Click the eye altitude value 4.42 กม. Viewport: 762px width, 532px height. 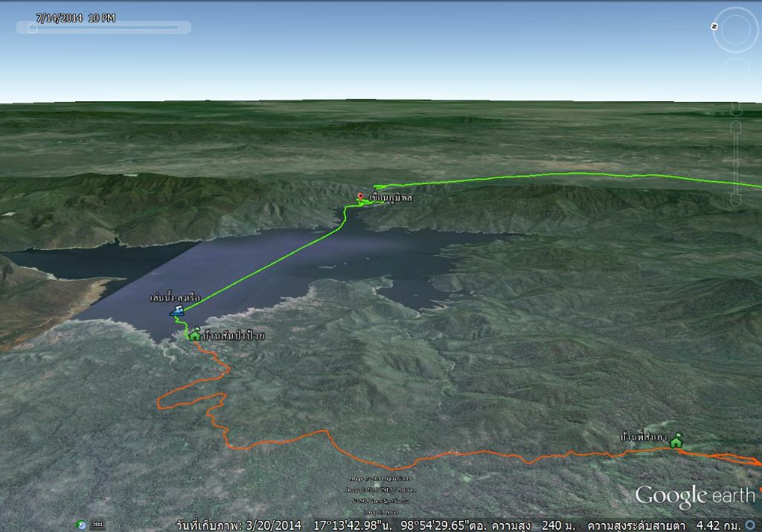718,525
